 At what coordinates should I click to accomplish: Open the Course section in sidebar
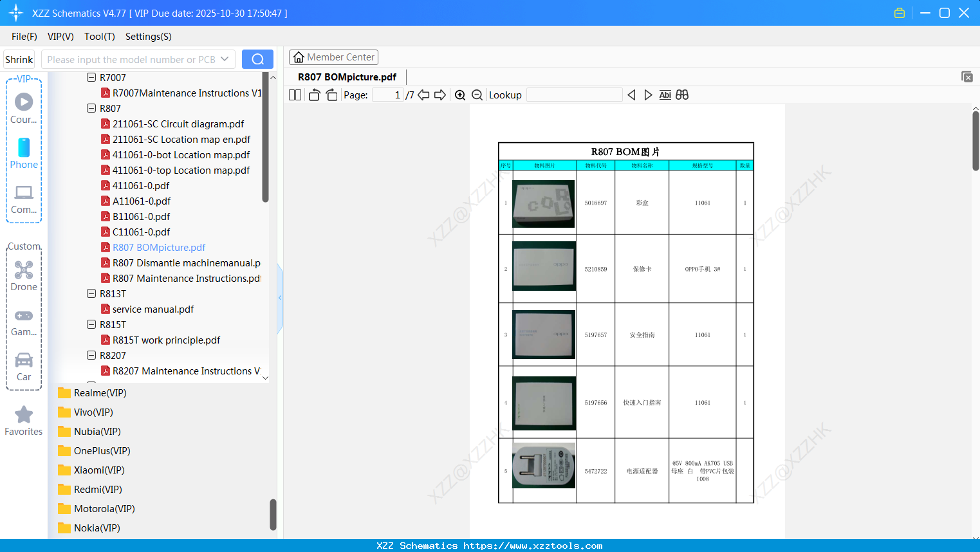tap(24, 108)
